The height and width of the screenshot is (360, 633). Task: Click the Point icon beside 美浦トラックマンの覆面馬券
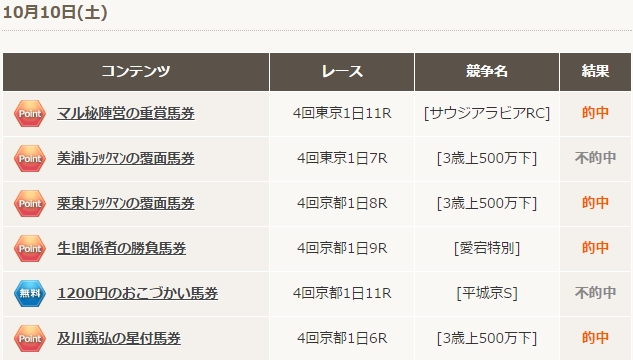[30, 159]
